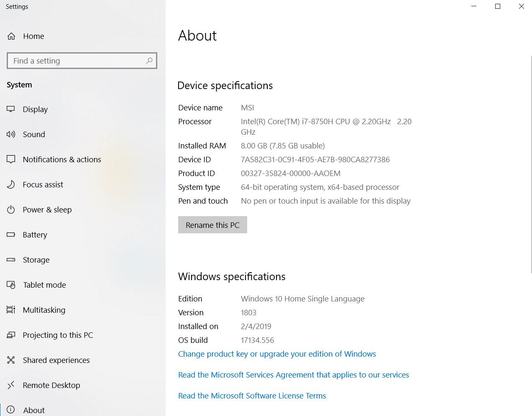Click the Find a setting search box
Viewport: 532px width, 416px height.
[82, 61]
